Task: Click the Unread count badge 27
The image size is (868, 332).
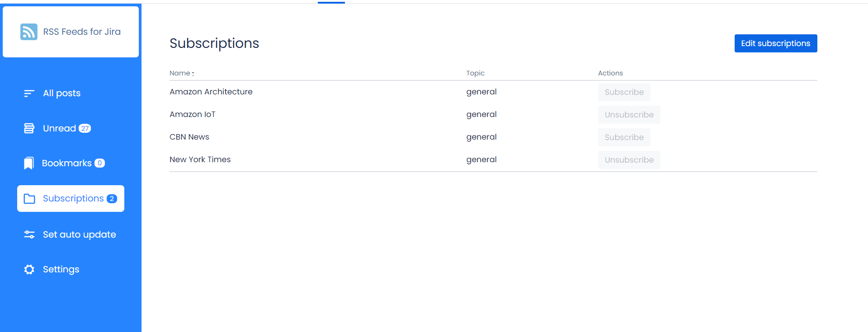Action: pos(85,129)
